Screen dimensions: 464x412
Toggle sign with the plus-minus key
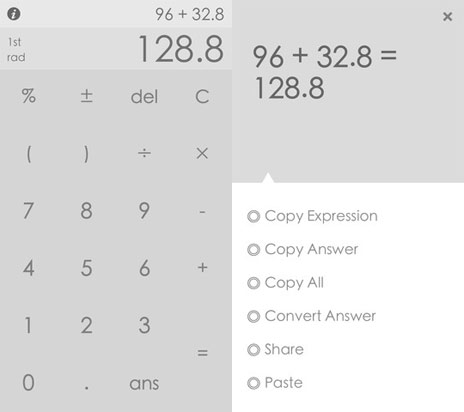pos(86,96)
